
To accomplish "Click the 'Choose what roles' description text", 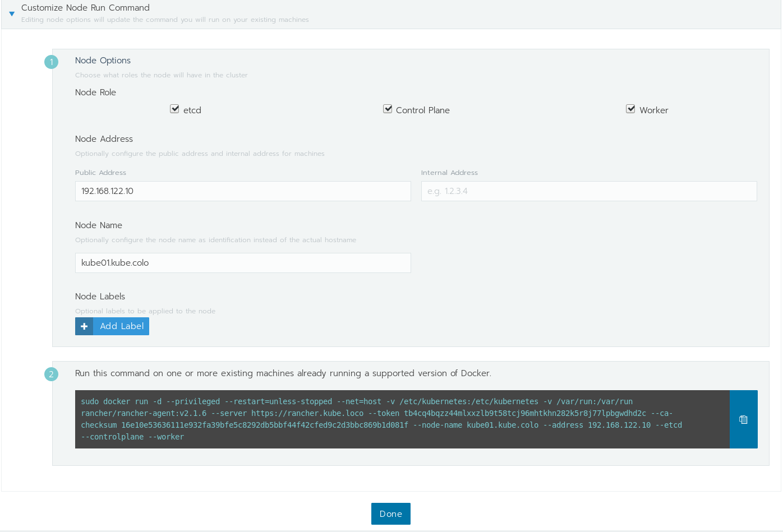I will [x=162, y=75].
